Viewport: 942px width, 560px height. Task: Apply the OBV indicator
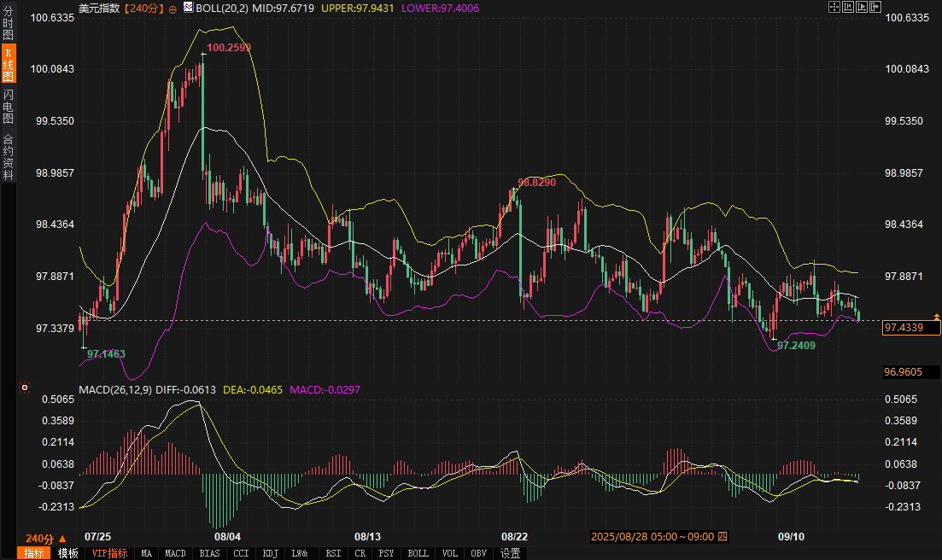[x=479, y=553]
